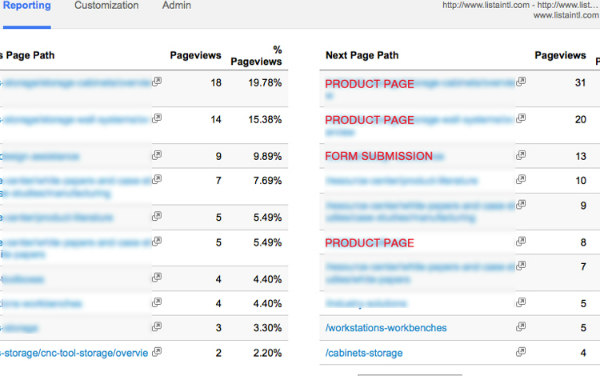600x376 pixels.
Task: Switch to the Reporting tab
Action: pos(27,6)
